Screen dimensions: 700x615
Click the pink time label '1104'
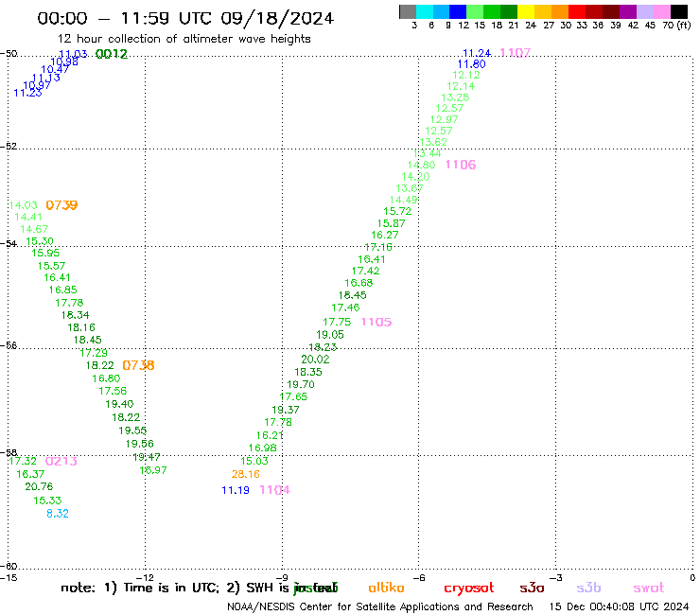point(274,490)
